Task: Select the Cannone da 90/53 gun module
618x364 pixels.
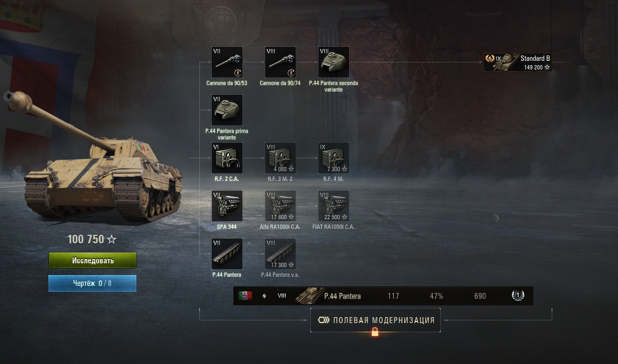Action: pyautogui.click(x=227, y=62)
